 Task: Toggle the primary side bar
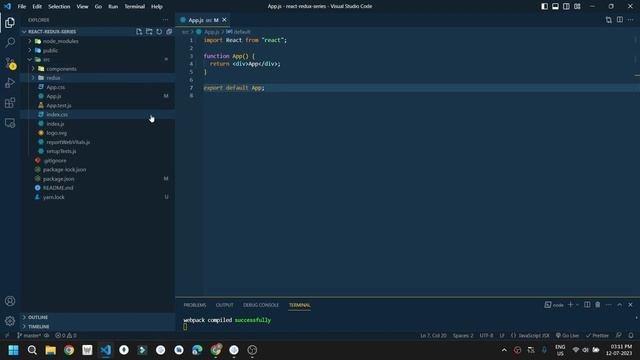(x=544, y=6)
